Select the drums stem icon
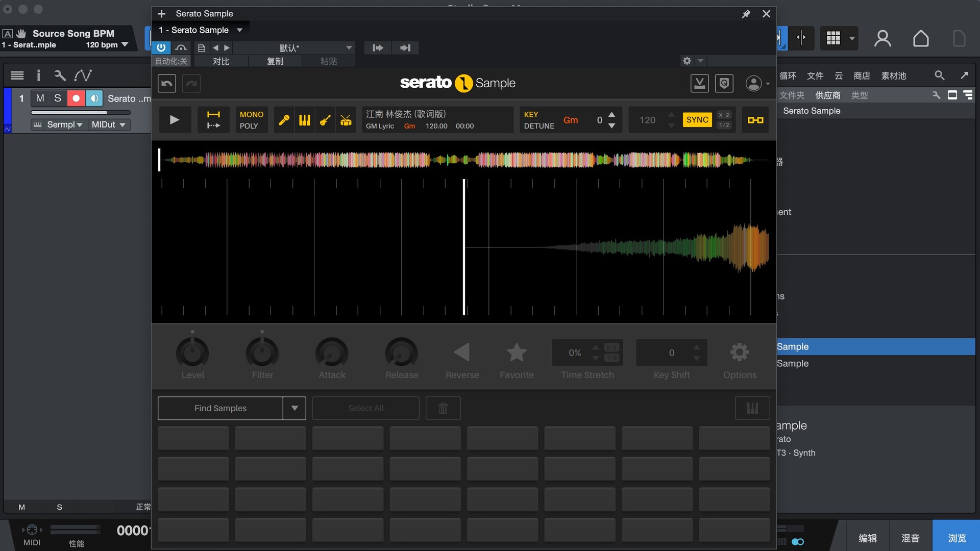 coord(346,120)
